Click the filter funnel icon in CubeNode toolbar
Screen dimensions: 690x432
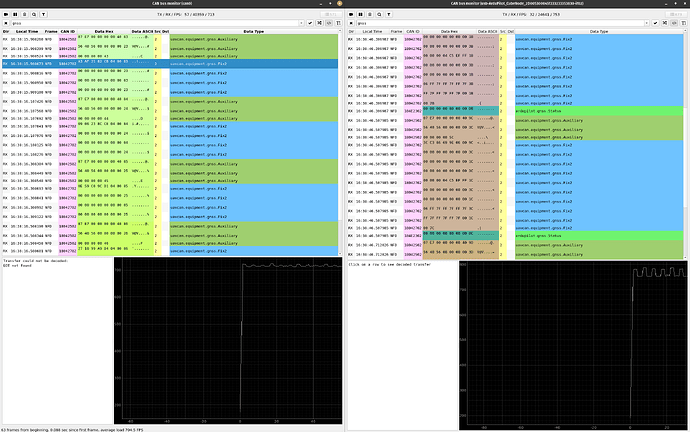pyautogui.click(x=388, y=15)
